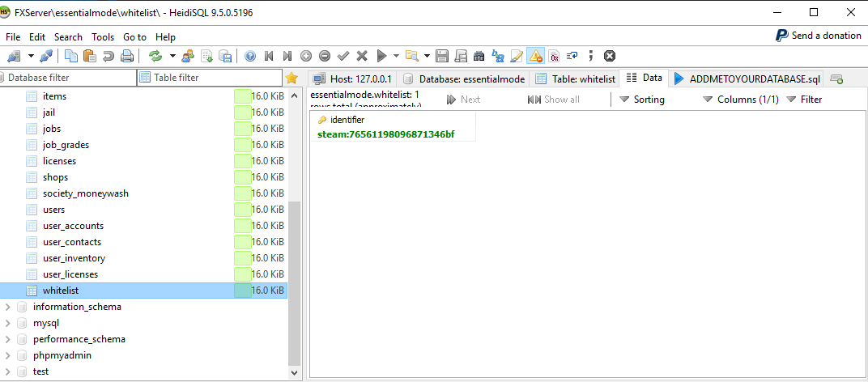Click the semicolon delimiter icon
This screenshot has width=868, height=382.
point(590,56)
